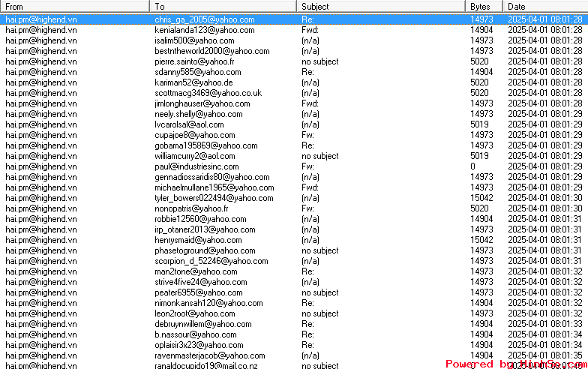Select the man2tone@yahoo.com message
The width and height of the screenshot is (588, 369).
pyautogui.click(x=294, y=271)
